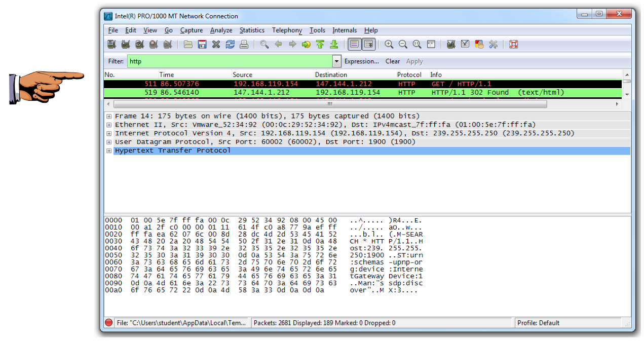Zoom in on the packet text
Image resolution: width=644 pixels, height=341 pixels.
coord(389,45)
